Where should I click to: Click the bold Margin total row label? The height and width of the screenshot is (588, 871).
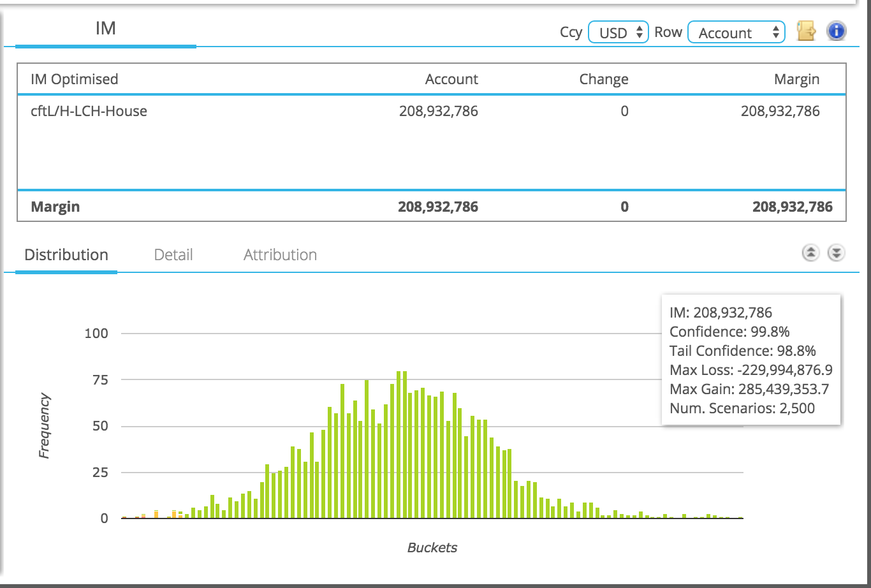[x=55, y=207]
